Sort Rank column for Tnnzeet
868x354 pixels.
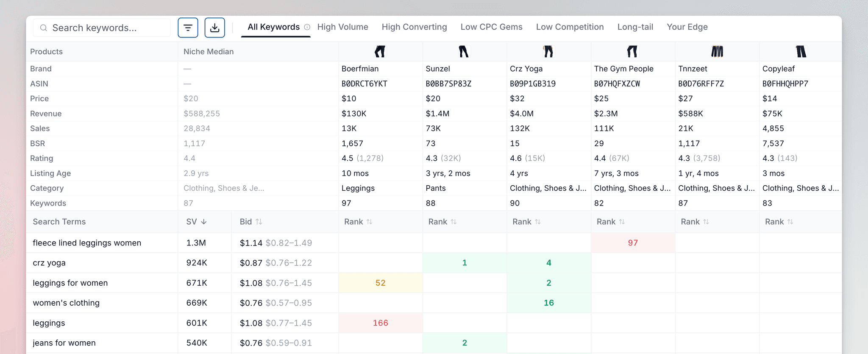coord(706,222)
